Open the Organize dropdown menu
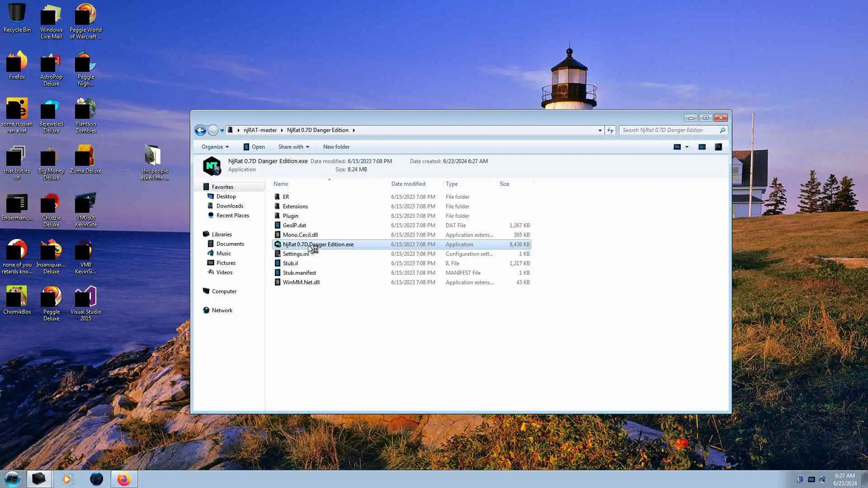The width and height of the screenshot is (868, 488). [x=215, y=147]
